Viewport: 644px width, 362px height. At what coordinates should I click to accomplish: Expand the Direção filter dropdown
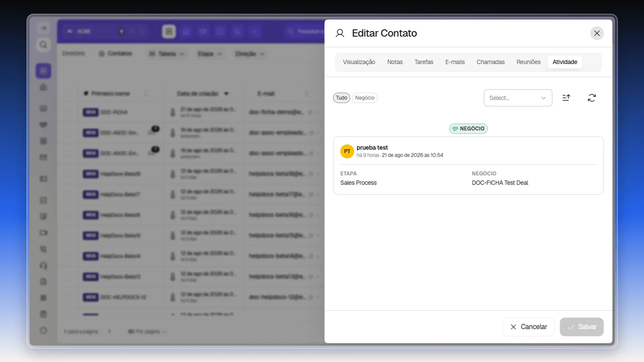coord(250,54)
